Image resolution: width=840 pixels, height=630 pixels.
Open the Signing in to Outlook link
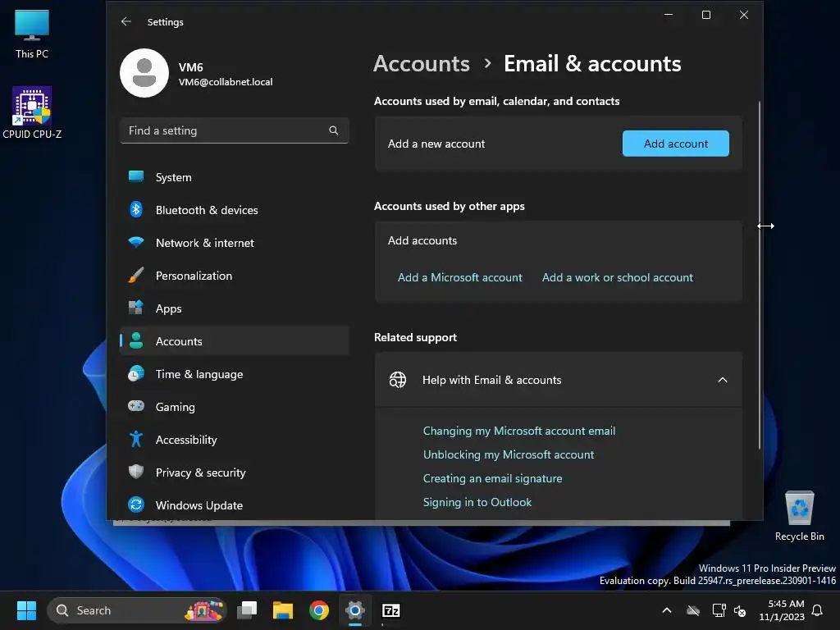point(477,502)
